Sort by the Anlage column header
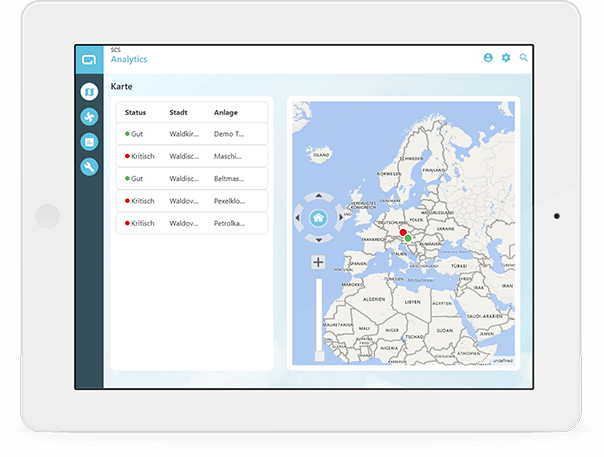Screen dimensions: 604x457 226,113
